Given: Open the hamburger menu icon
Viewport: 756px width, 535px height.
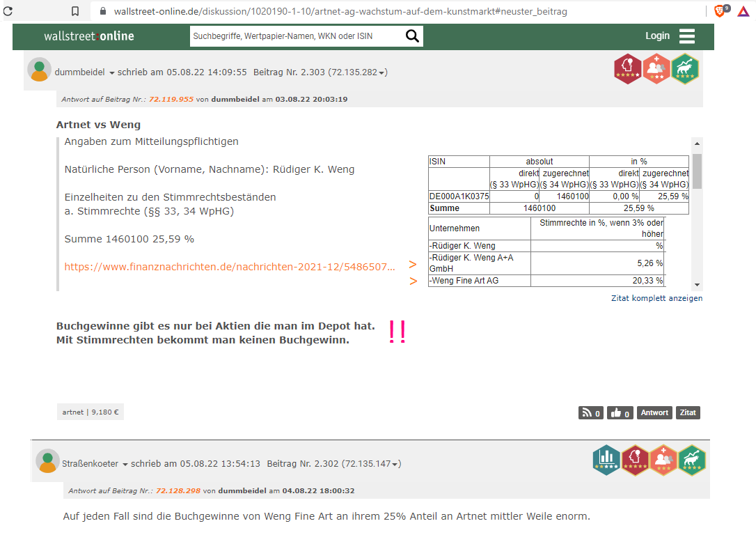Looking at the screenshot, I should (x=687, y=36).
